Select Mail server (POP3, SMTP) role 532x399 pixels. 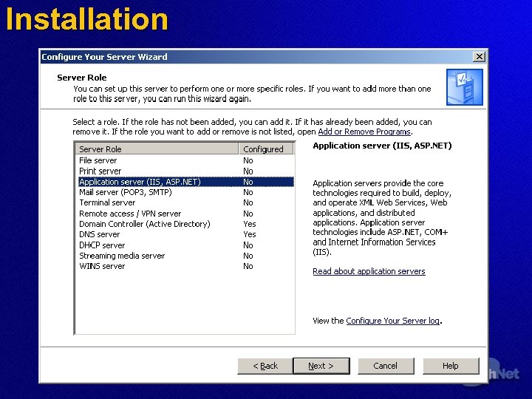coord(186,192)
